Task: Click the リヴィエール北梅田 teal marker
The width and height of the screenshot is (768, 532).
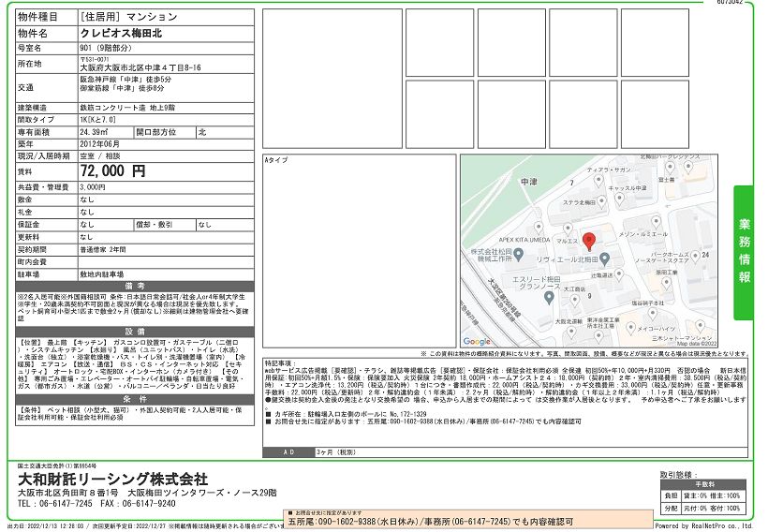Action: tap(605, 259)
